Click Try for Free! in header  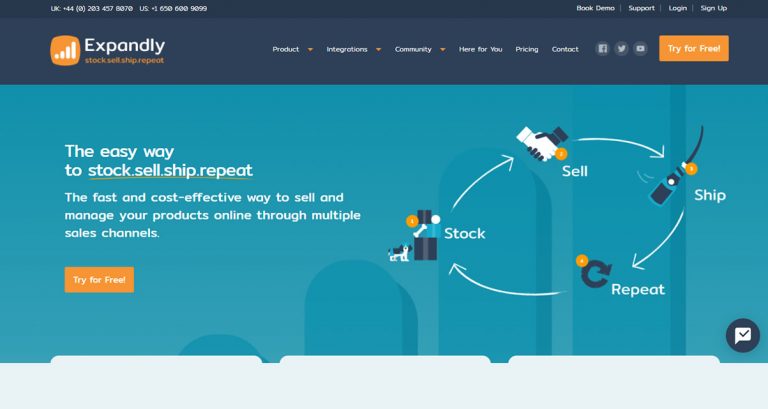click(694, 48)
